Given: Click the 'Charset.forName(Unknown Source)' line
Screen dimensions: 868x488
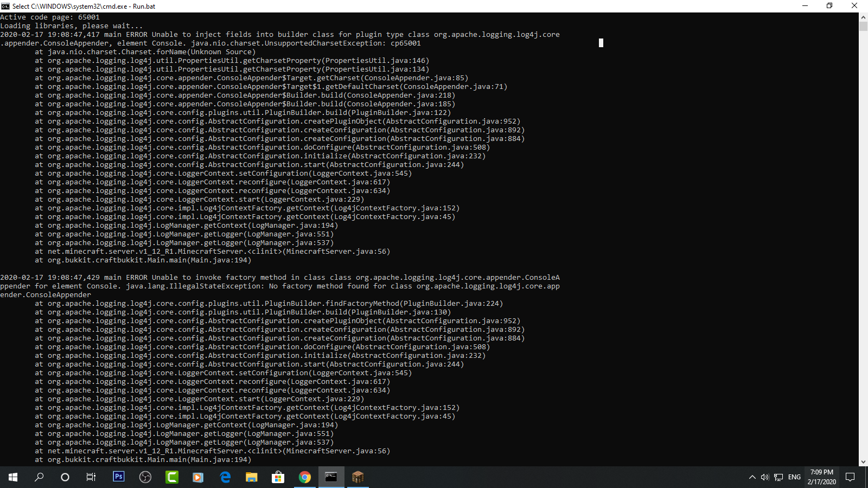Looking at the screenshot, I should tap(145, 52).
